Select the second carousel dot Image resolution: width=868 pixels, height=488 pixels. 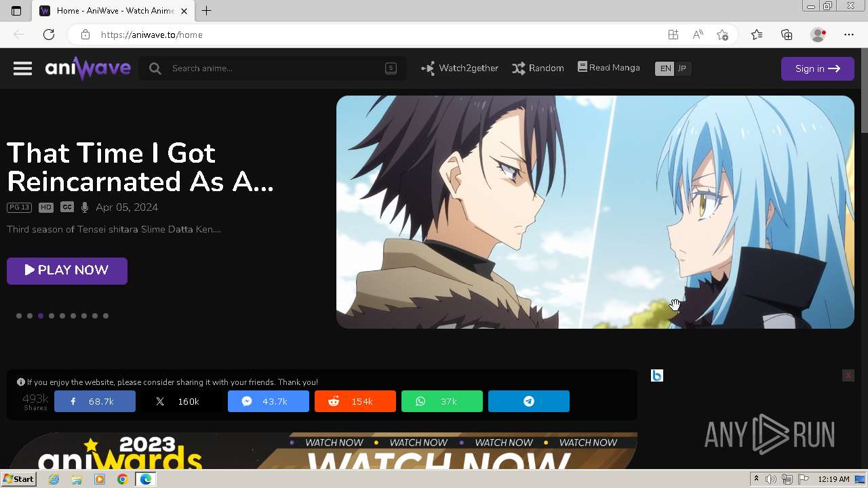tap(30, 316)
